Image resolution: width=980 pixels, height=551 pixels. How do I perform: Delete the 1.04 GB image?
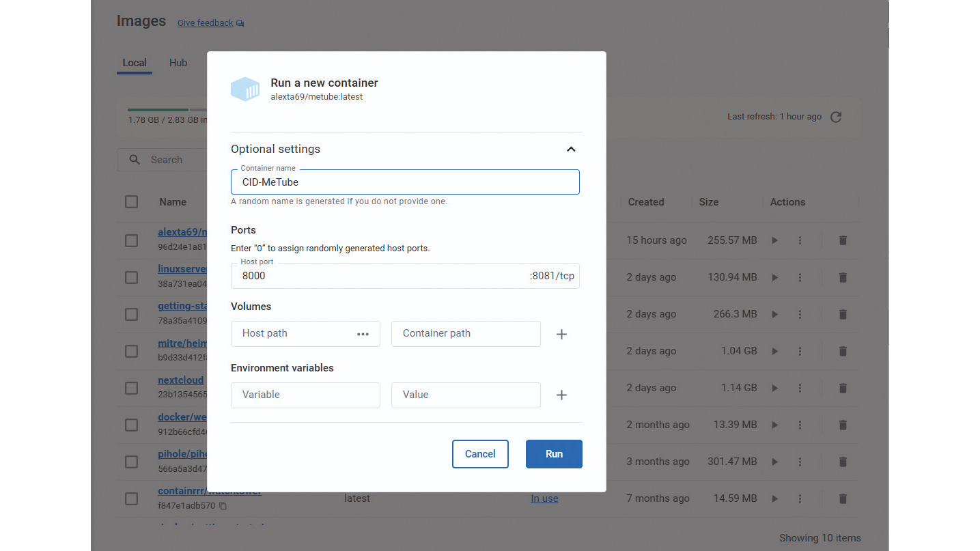[x=843, y=351]
